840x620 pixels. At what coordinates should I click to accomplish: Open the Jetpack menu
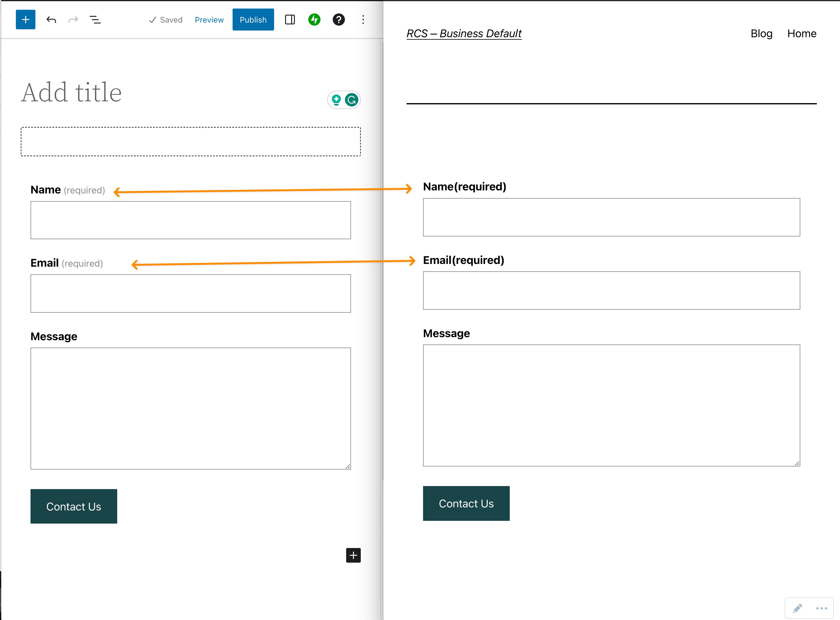tap(314, 20)
